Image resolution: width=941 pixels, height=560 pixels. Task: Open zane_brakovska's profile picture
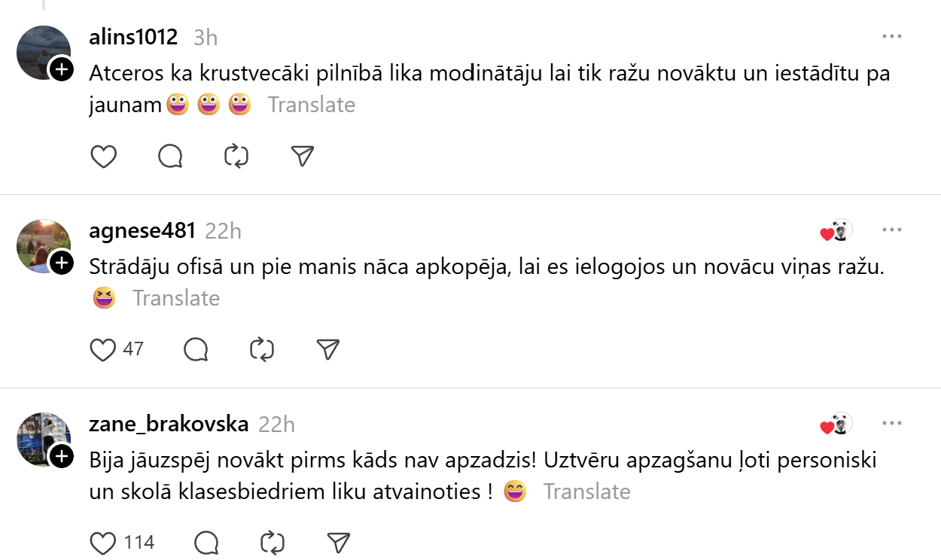pyautogui.click(x=43, y=437)
